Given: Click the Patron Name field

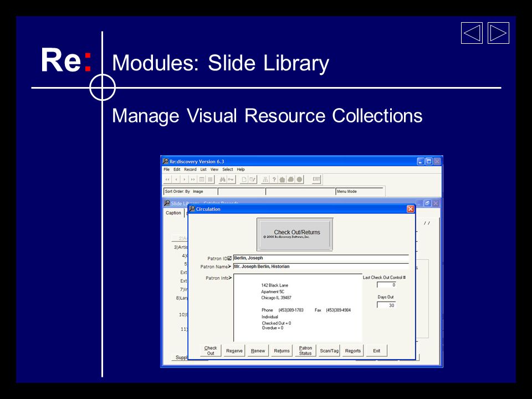Looking at the screenshot, I should pyautogui.click(x=321, y=267).
